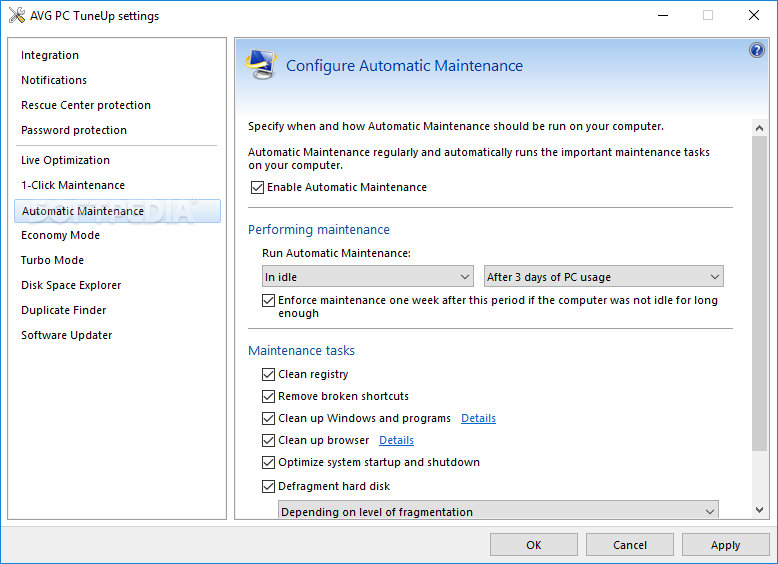Open Password protection settings
The width and height of the screenshot is (778, 564).
click(x=74, y=130)
